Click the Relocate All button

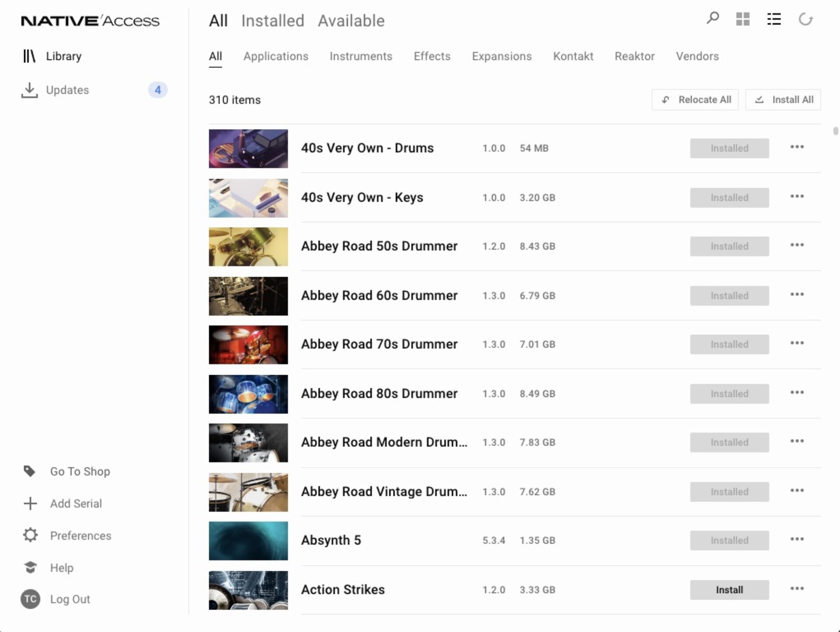click(x=695, y=100)
